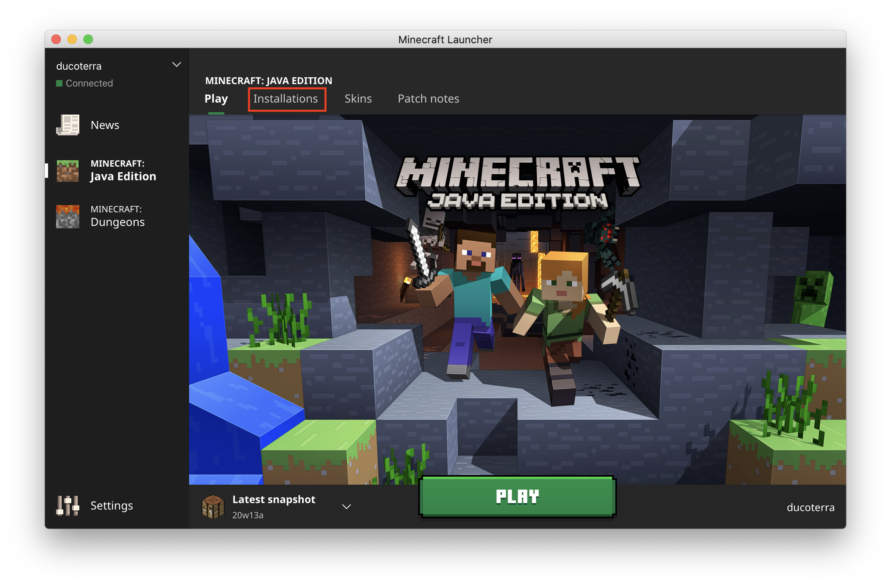Click the ducoterra username at bottom right
Image resolution: width=891 pixels, height=588 pixels.
pyautogui.click(x=810, y=507)
